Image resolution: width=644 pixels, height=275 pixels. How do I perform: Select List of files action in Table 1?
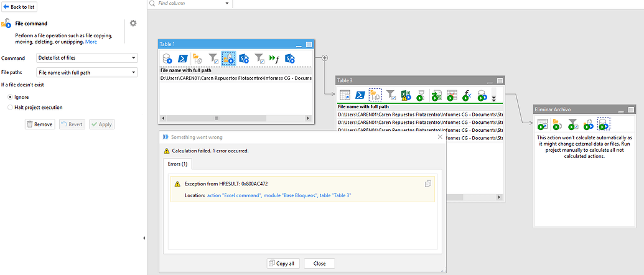click(x=197, y=58)
